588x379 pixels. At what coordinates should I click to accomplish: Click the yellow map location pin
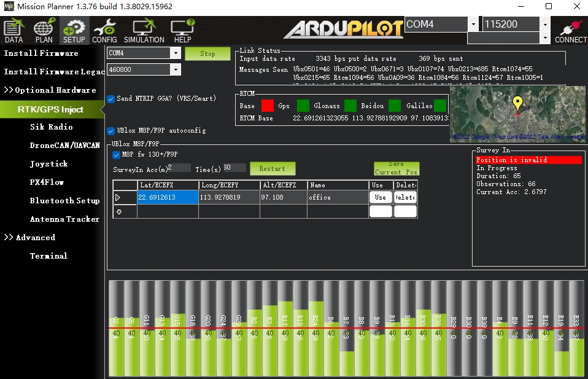[517, 104]
